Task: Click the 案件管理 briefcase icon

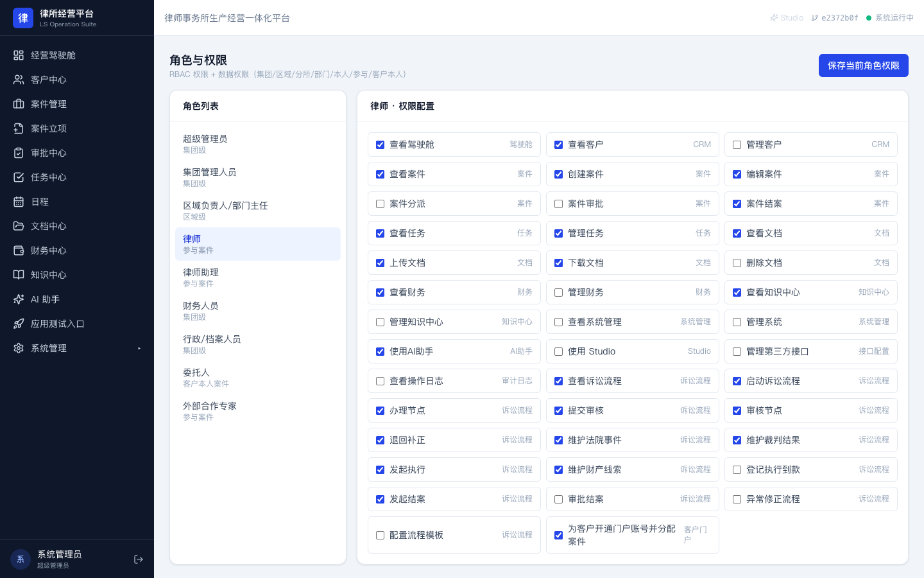Action: (19, 104)
